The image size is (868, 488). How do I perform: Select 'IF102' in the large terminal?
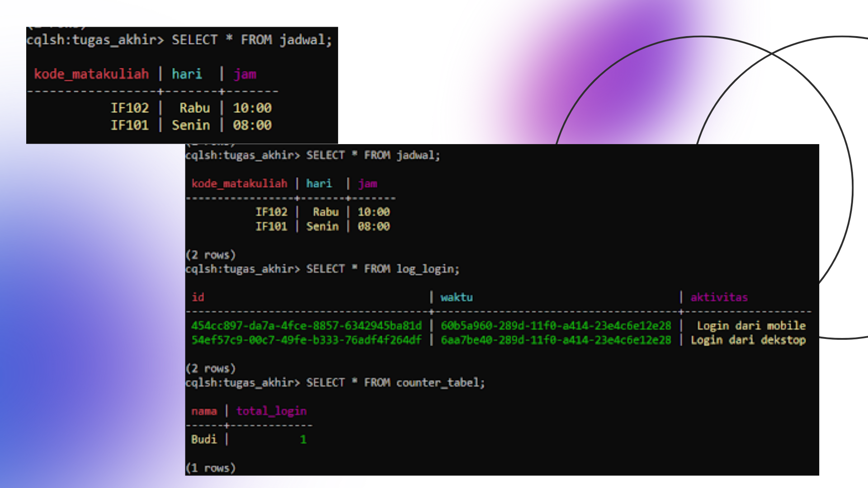(271, 212)
